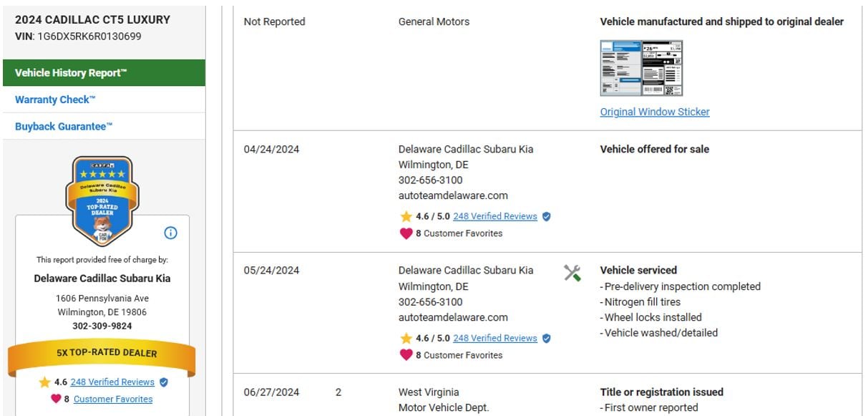
Task: Click the top-rated dealer CARFAX badge
Action: point(102,200)
